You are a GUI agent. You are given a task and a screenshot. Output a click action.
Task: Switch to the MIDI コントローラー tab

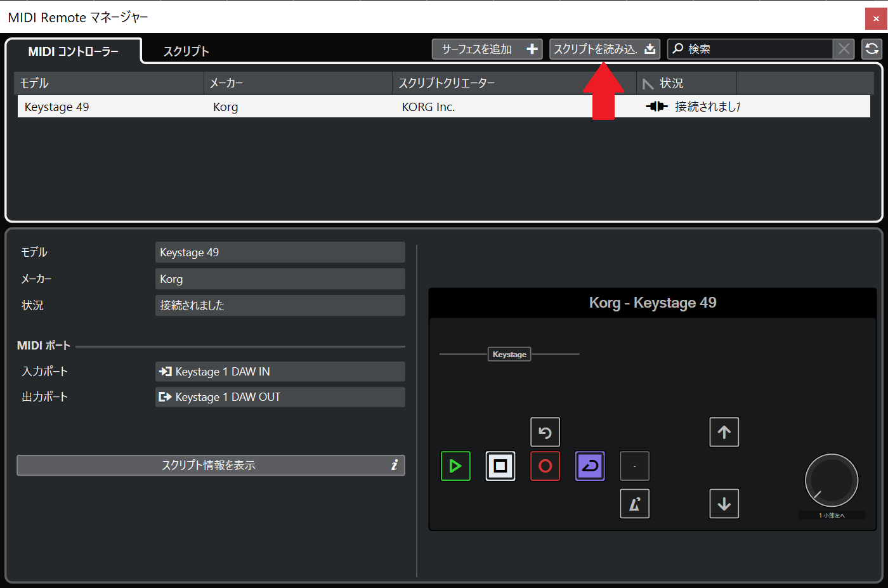coord(73,51)
